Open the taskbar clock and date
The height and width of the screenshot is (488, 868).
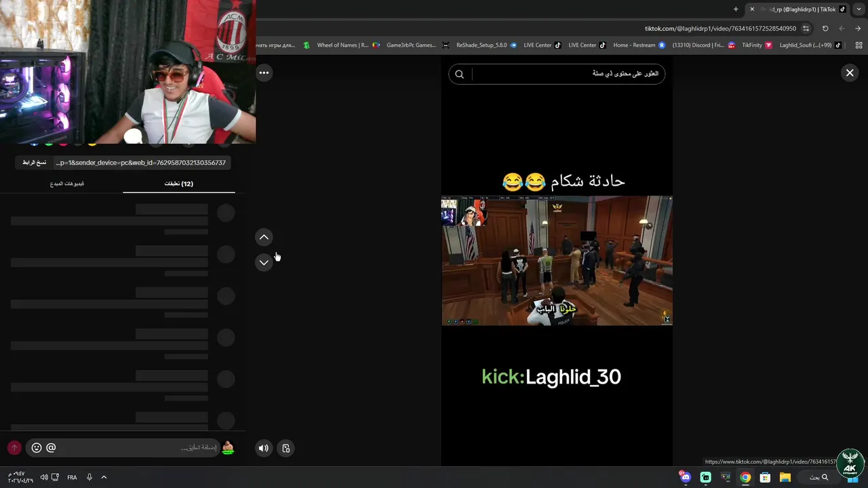[16, 477]
